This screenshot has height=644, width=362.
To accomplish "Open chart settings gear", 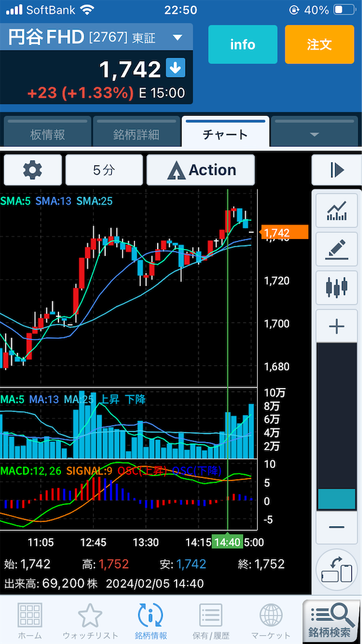I will point(33,170).
